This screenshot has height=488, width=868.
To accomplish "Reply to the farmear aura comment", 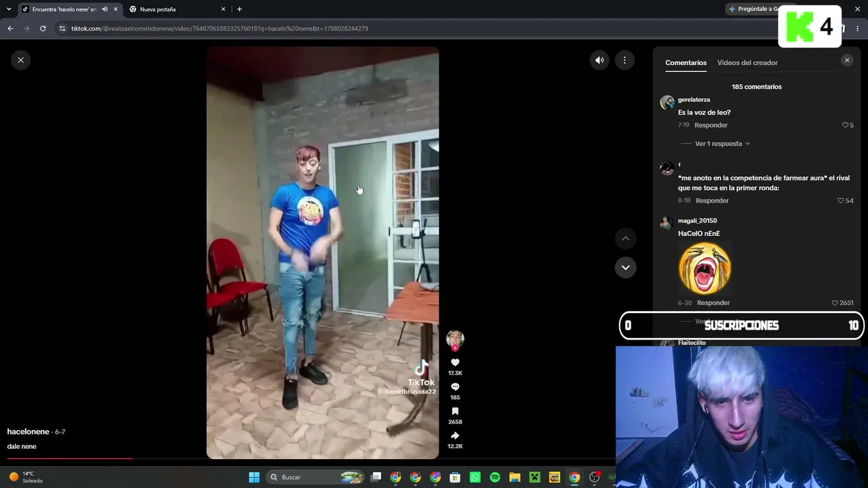I will [x=712, y=201].
